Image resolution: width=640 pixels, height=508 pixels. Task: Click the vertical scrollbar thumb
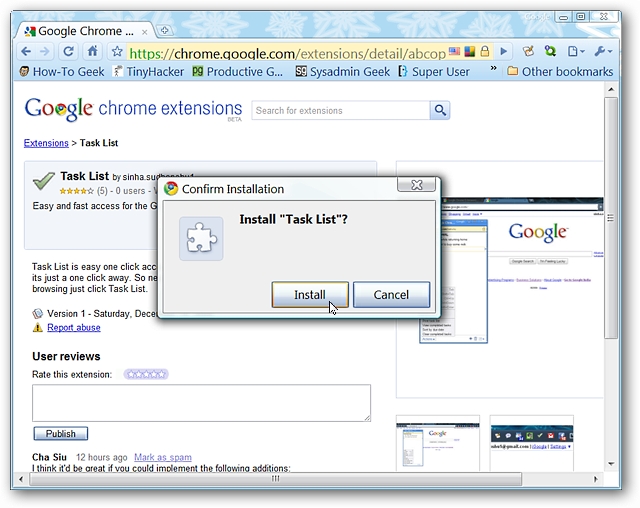(611, 218)
